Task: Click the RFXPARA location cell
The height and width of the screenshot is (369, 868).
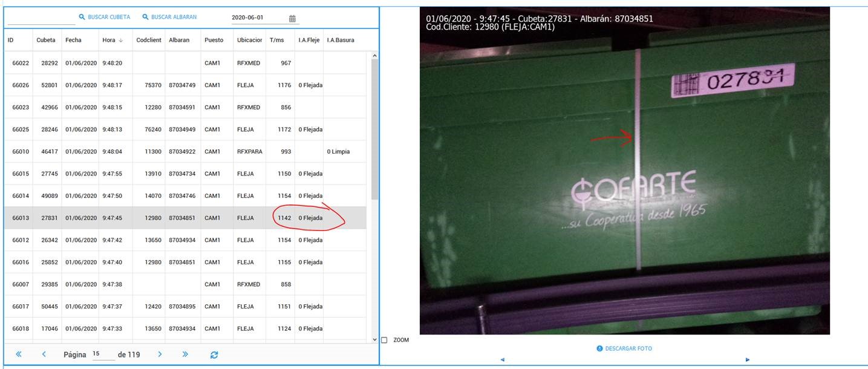Action: (250, 151)
